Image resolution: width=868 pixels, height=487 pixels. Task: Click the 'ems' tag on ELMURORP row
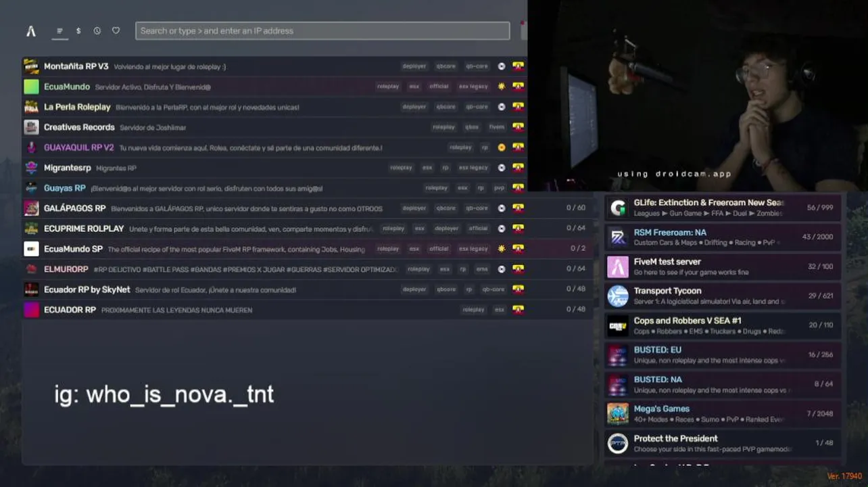[482, 269]
